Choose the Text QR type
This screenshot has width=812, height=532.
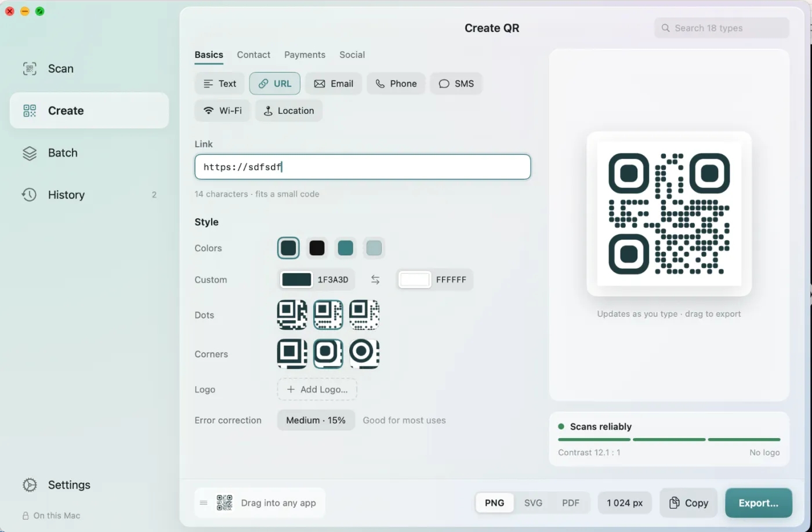point(220,84)
